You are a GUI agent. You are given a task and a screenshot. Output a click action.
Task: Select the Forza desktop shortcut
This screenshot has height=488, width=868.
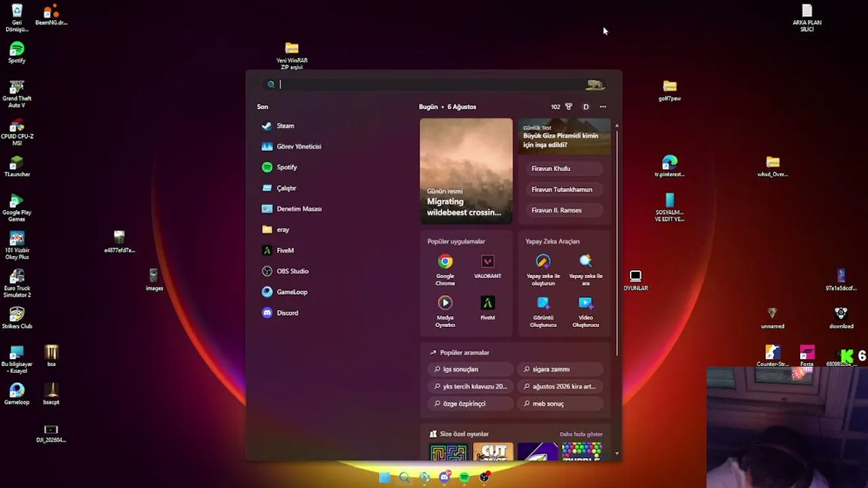(807, 357)
